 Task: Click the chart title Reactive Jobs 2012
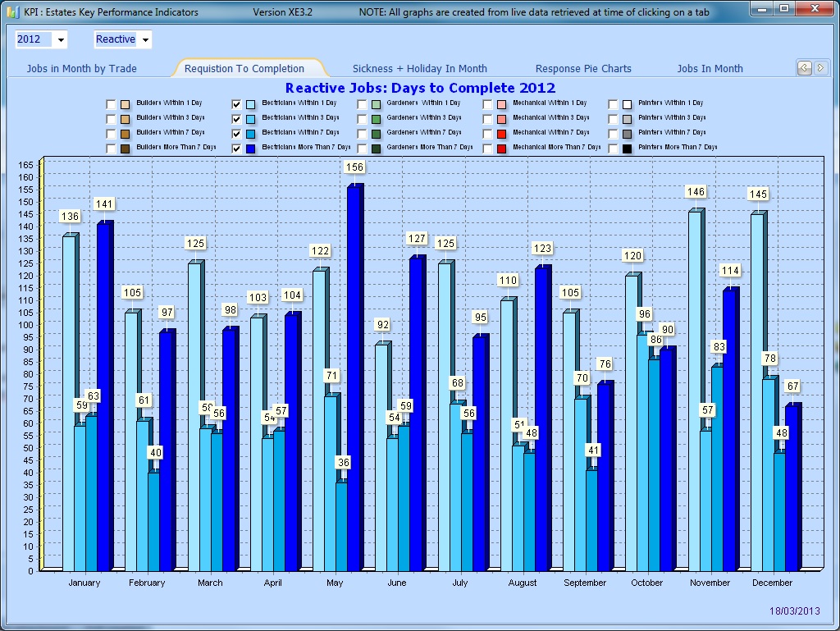[420, 88]
